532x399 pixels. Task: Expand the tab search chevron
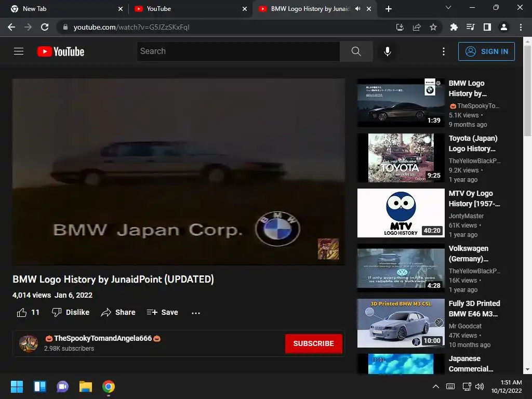[448, 7]
